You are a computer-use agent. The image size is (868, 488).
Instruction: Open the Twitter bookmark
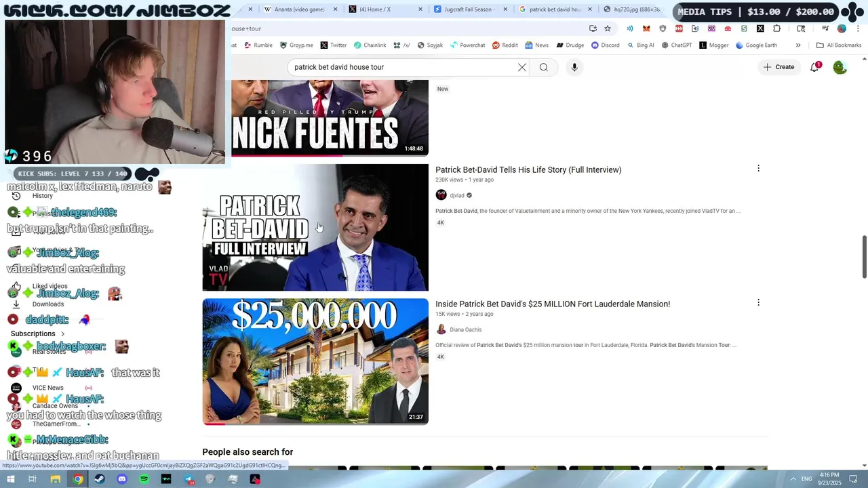tap(333, 45)
